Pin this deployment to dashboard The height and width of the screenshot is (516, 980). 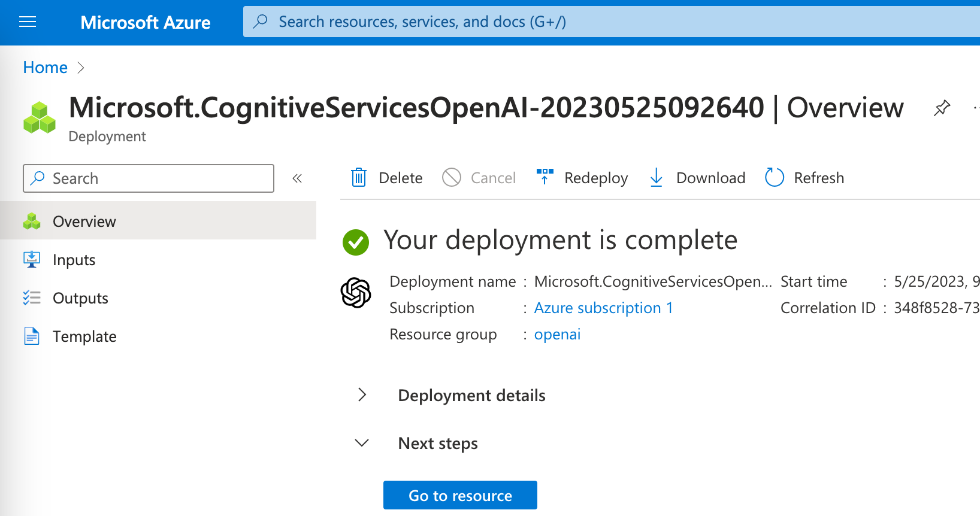pos(942,108)
